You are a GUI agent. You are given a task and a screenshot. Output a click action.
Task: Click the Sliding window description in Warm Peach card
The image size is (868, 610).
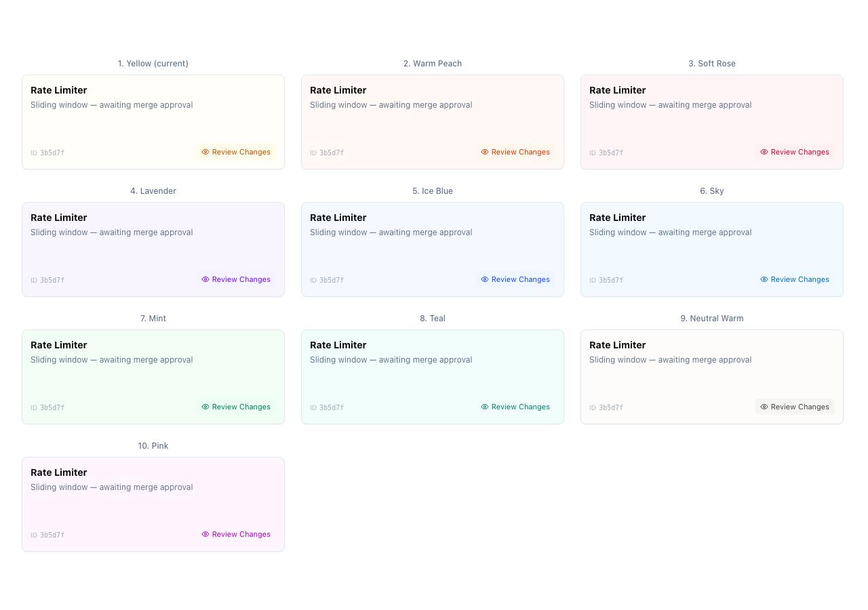(391, 105)
